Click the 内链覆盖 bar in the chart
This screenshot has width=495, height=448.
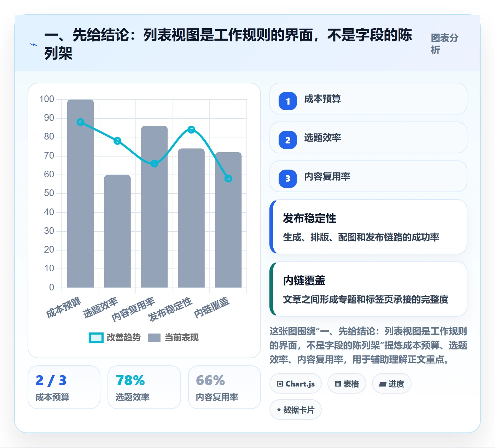pos(228,220)
